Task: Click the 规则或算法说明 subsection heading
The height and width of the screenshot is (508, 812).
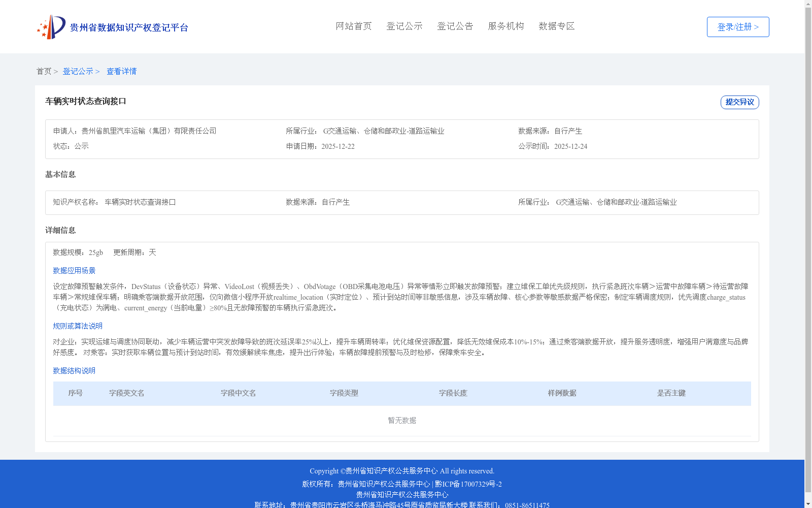Action: pos(78,326)
